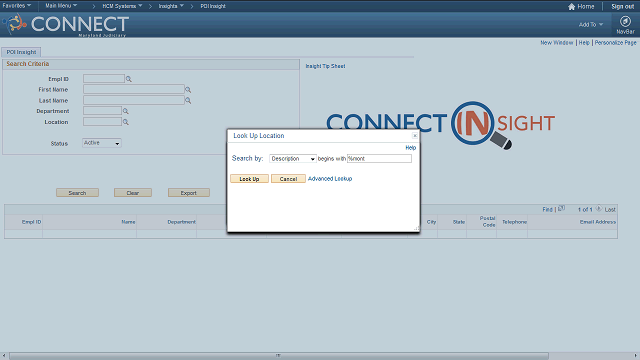Expand the Main Menu dropdown

click(61, 6)
